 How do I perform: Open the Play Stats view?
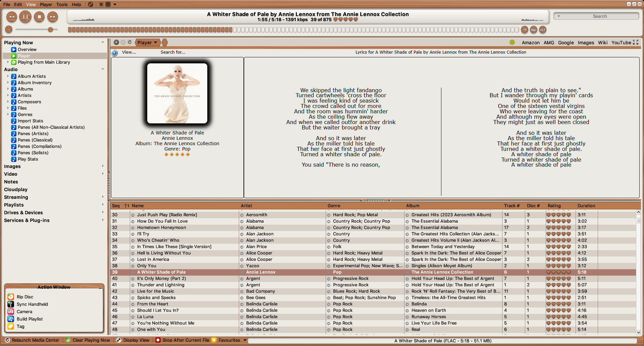coord(28,159)
